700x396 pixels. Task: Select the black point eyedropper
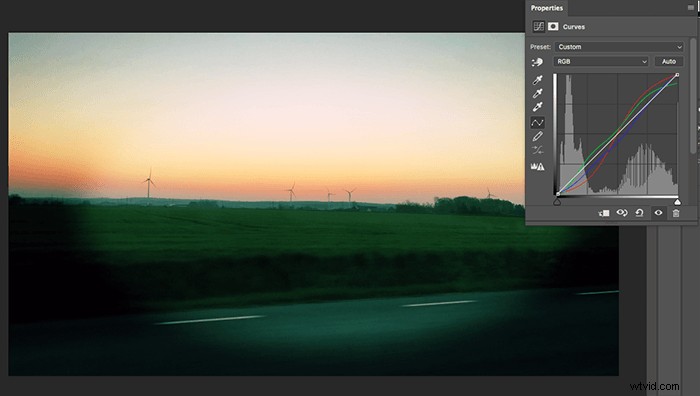[x=538, y=80]
